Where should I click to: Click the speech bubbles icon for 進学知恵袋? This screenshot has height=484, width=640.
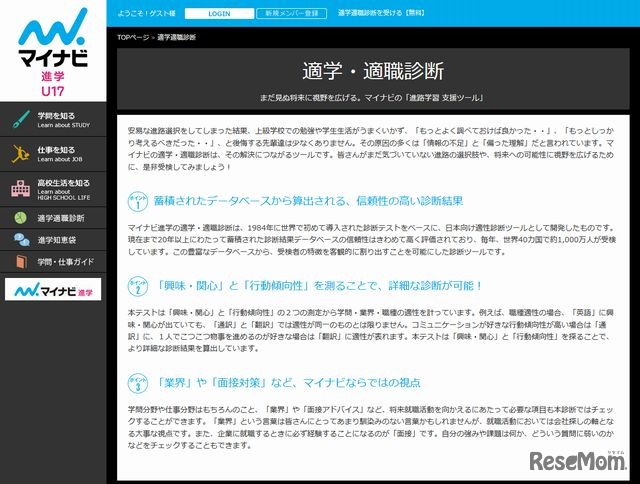click(21, 240)
